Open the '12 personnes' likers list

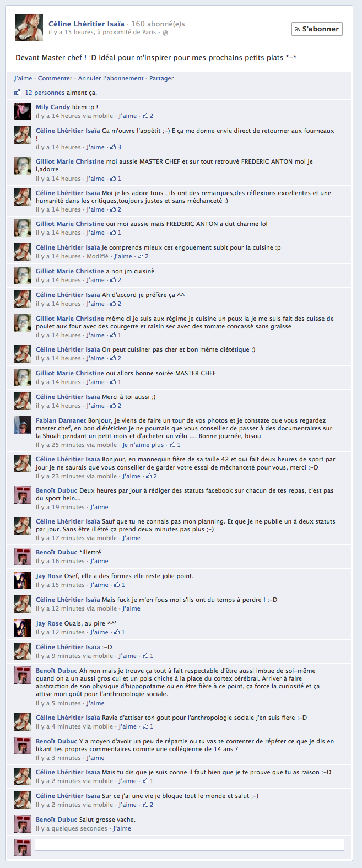(x=45, y=93)
